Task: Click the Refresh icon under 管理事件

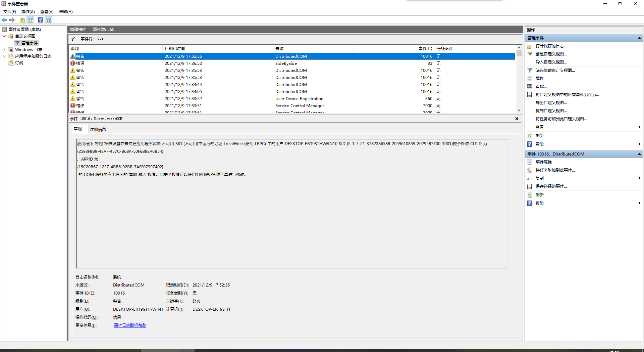Action: coord(530,135)
